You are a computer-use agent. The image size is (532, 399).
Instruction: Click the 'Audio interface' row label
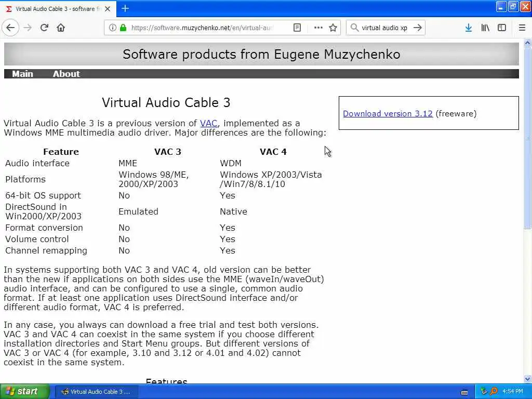(x=37, y=163)
